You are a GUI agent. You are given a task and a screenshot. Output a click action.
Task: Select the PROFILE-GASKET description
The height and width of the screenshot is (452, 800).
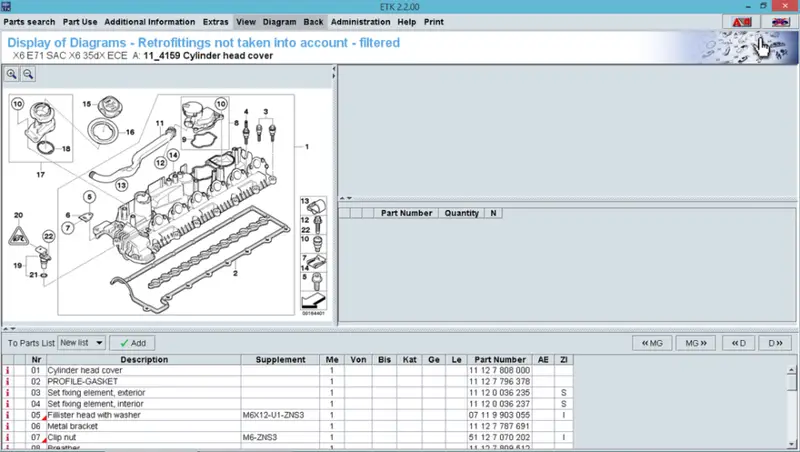point(83,382)
